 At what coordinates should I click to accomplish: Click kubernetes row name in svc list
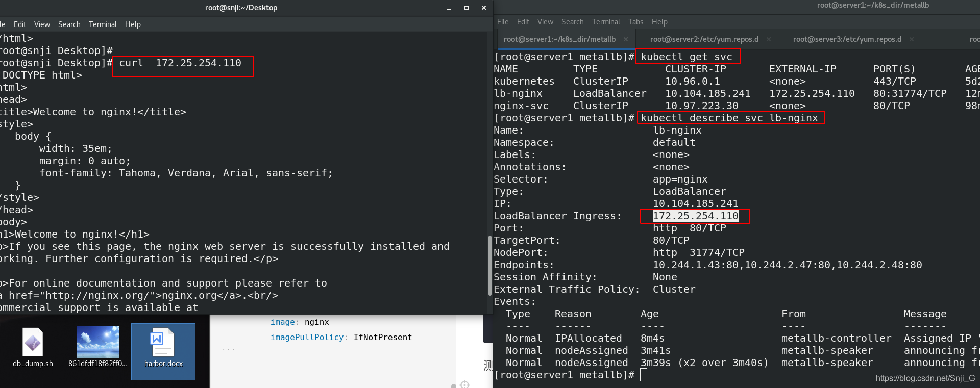[524, 81]
